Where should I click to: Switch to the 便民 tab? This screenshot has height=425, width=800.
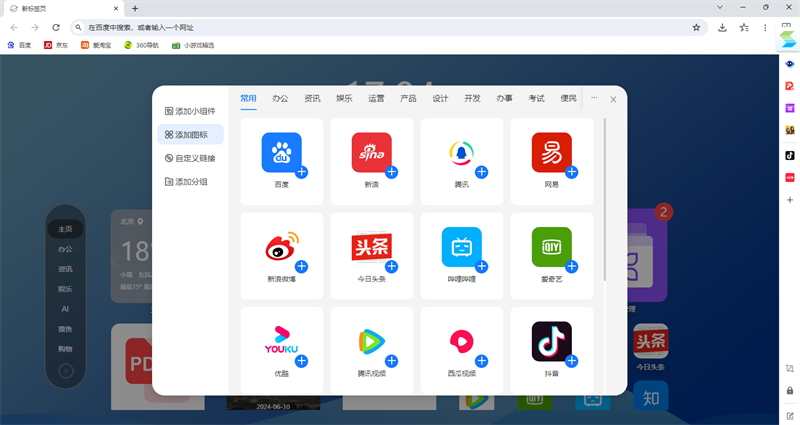click(x=568, y=98)
